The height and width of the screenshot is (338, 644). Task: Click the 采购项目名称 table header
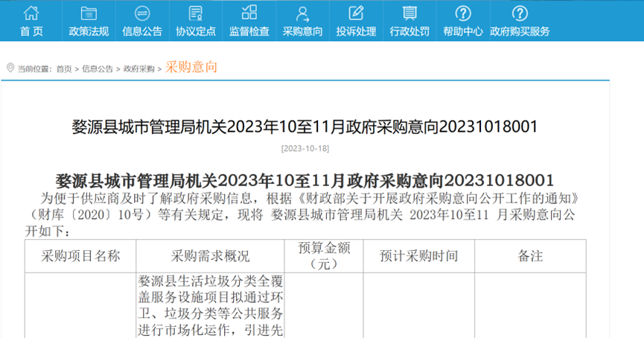pyautogui.click(x=80, y=256)
